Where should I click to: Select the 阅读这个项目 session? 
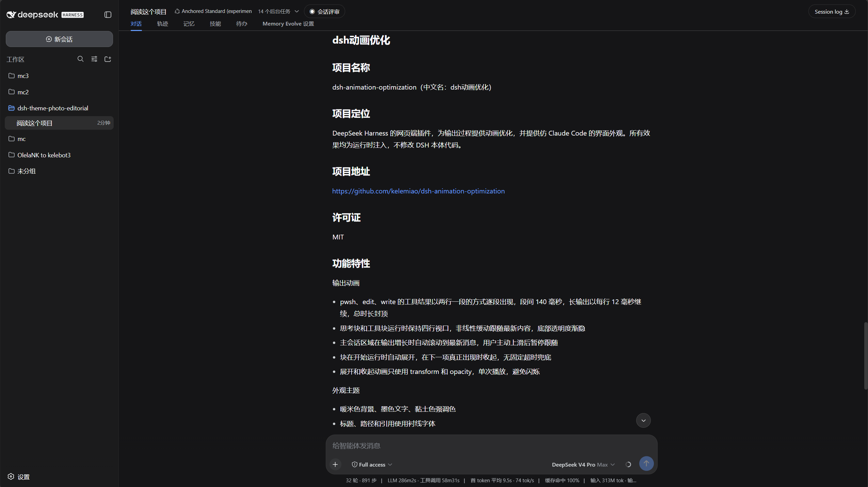pos(59,123)
